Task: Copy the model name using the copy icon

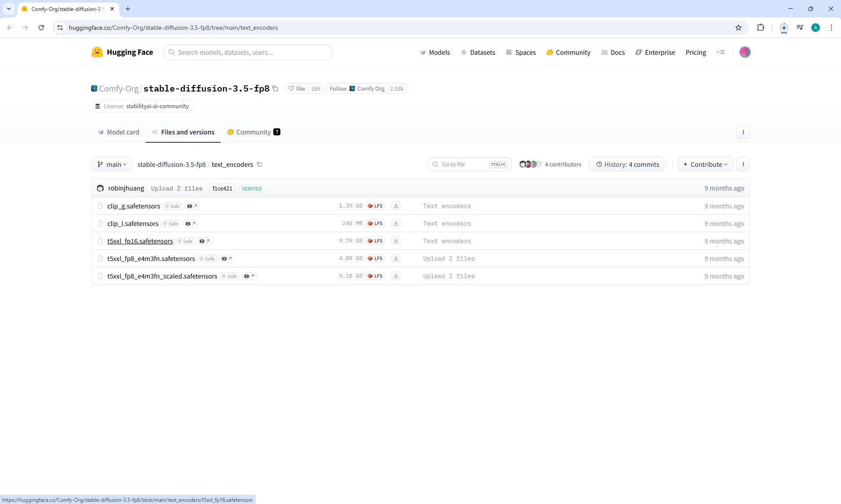Action: click(x=276, y=88)
